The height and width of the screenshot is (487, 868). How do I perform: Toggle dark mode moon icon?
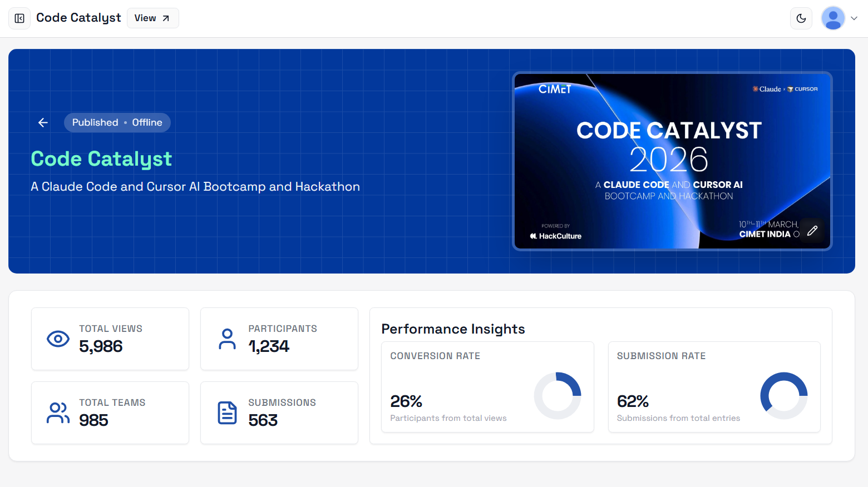coord(801,18)
